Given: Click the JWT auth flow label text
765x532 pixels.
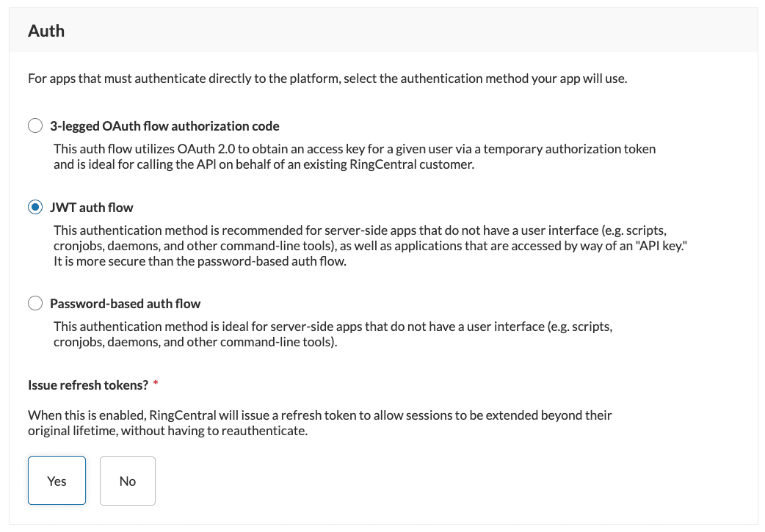Looking at the screenshot, I should [90, 207].
